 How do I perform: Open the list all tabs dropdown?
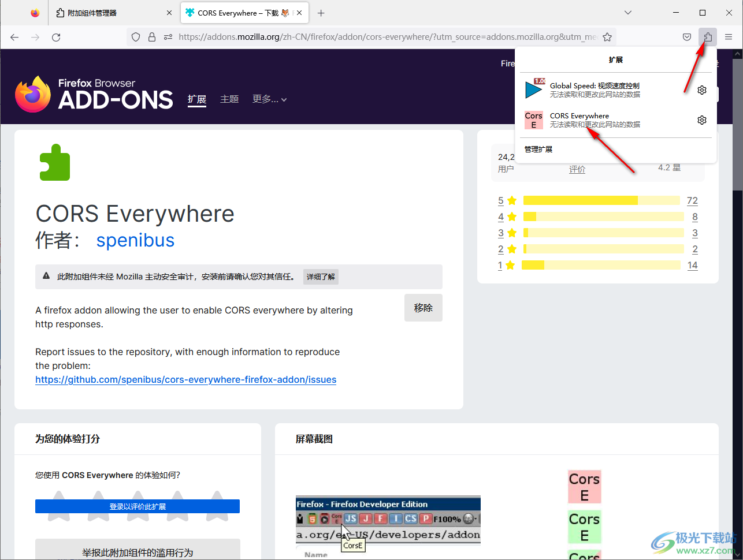coord(628,13)
